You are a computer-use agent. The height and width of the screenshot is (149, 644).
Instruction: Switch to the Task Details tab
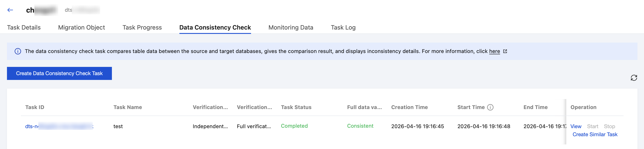click(24, 27)
